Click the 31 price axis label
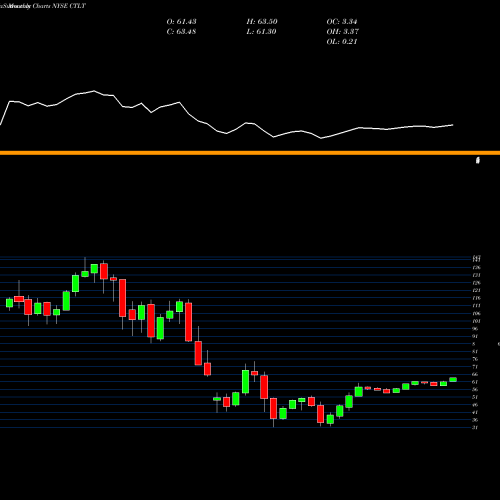Image resolution: width=500 pixels, height=500 pixels. [x=475, y=427]
